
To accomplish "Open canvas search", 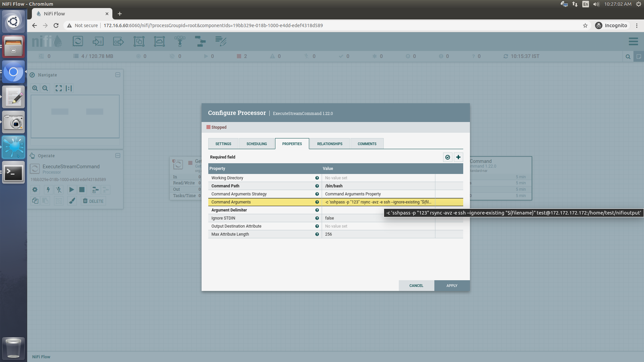I will (628, 56).
